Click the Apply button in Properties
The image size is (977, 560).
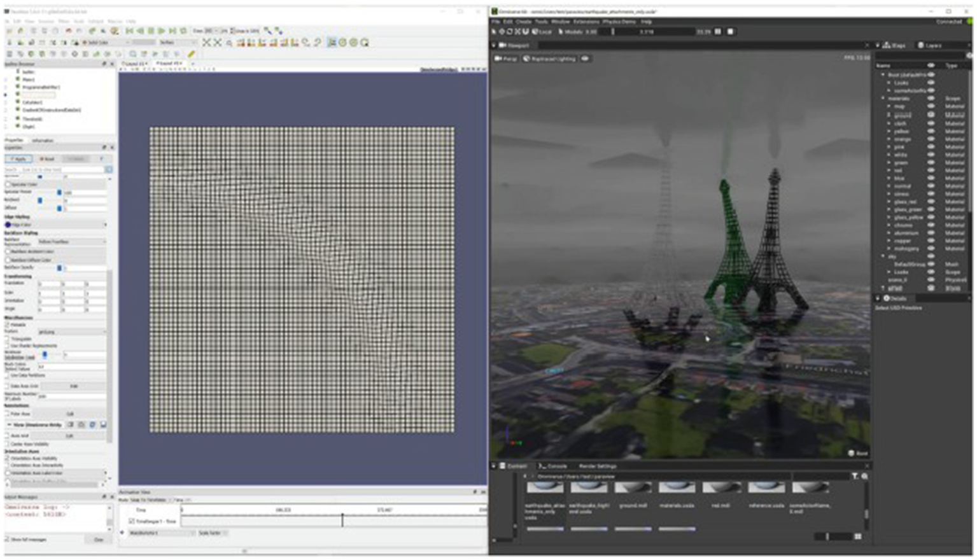click(18, 158)
